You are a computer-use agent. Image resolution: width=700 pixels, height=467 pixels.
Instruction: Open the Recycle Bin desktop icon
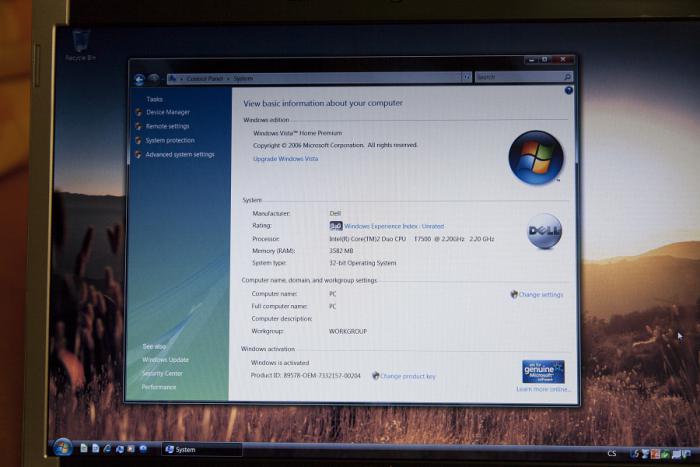pyautogui.click(x=77, y=44)
